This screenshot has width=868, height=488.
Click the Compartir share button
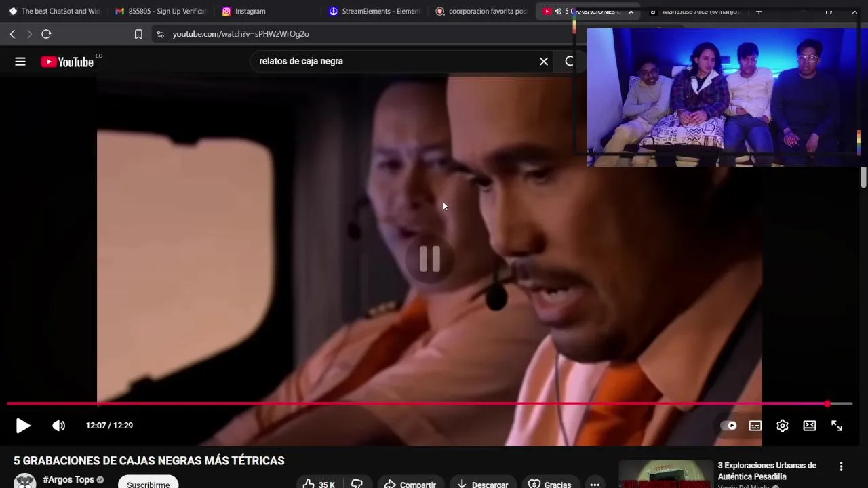coord(410,483)
